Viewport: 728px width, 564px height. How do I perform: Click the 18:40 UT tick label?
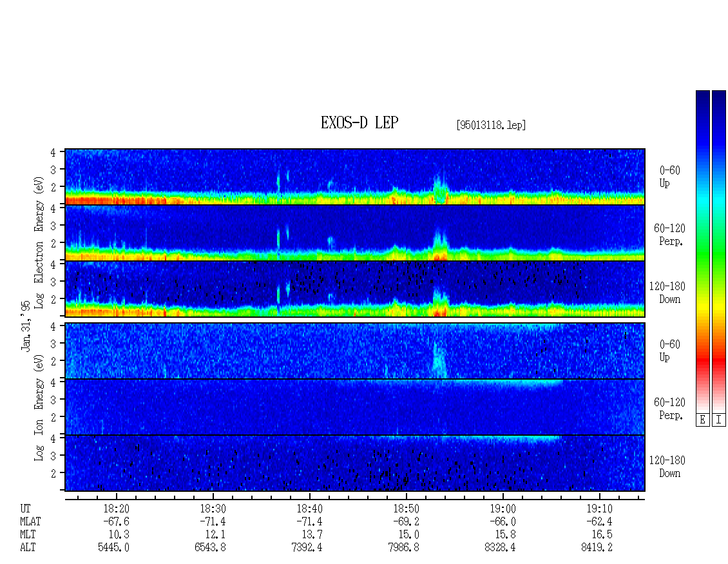pos(310,509)
